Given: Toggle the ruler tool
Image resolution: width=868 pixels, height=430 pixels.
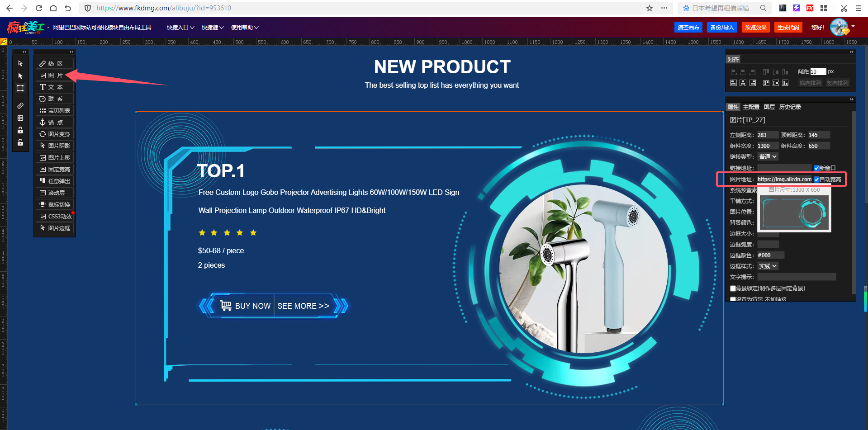Looking at the screenshot, I should [20, 106].
